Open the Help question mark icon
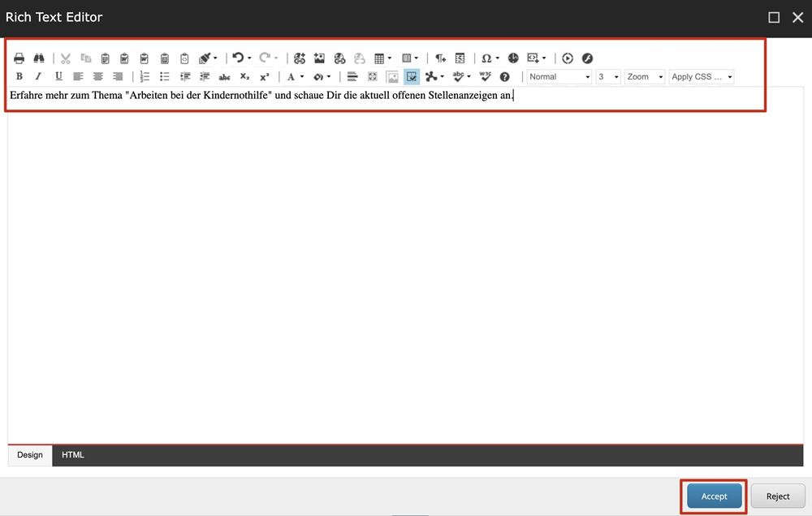 pyautogui.click(x=504, y=77)
